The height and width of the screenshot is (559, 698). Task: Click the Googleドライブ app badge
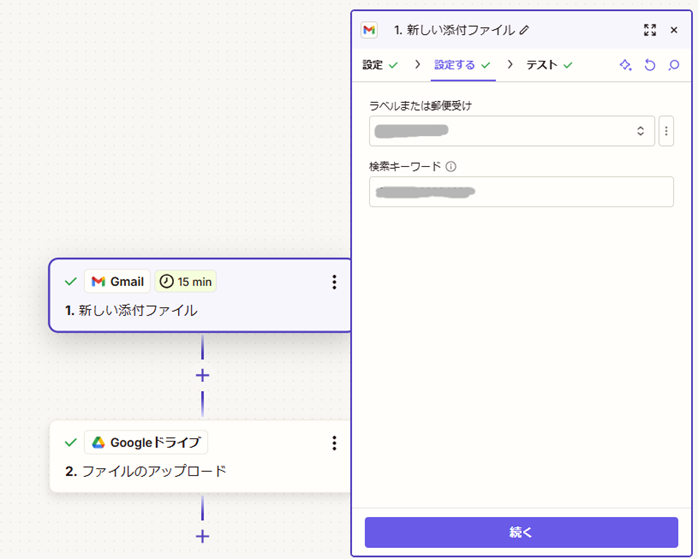click(x=146, y=442)
